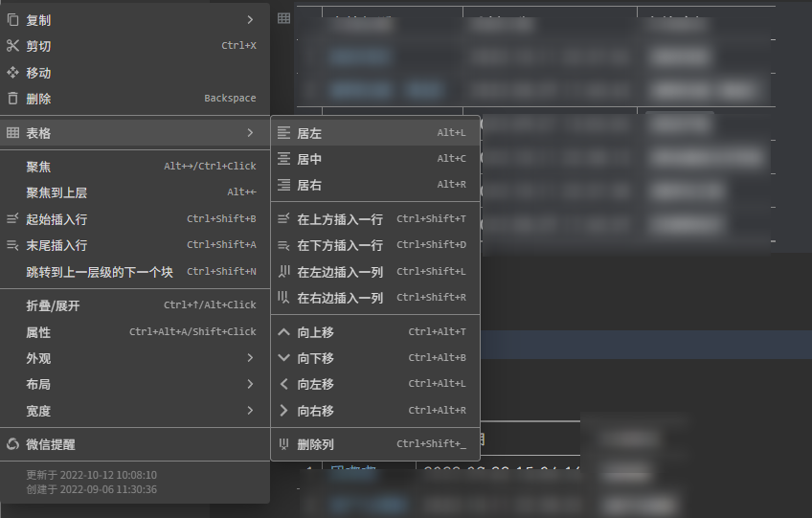
Task: Click the icon for 在上方插入一行
Action: tap(283, 218)
